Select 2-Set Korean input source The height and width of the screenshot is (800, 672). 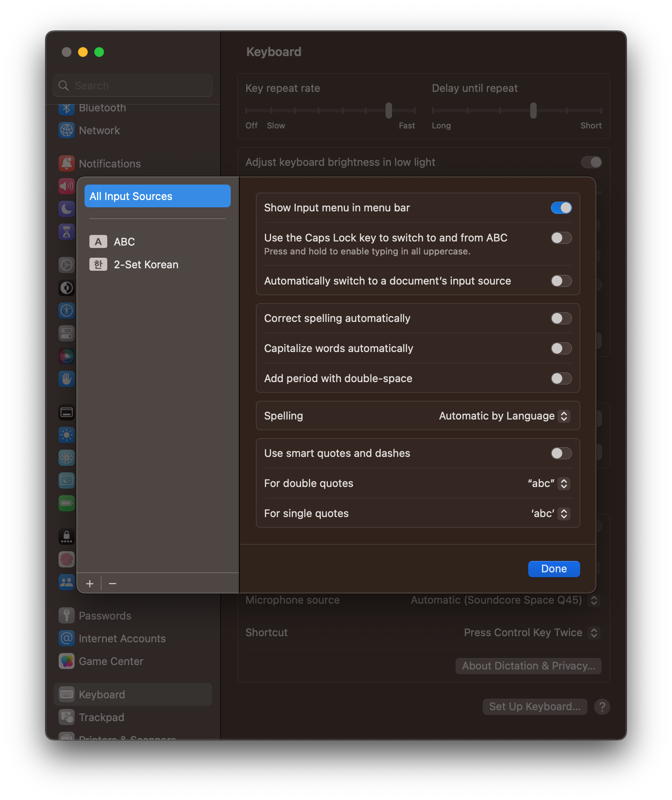158,265
